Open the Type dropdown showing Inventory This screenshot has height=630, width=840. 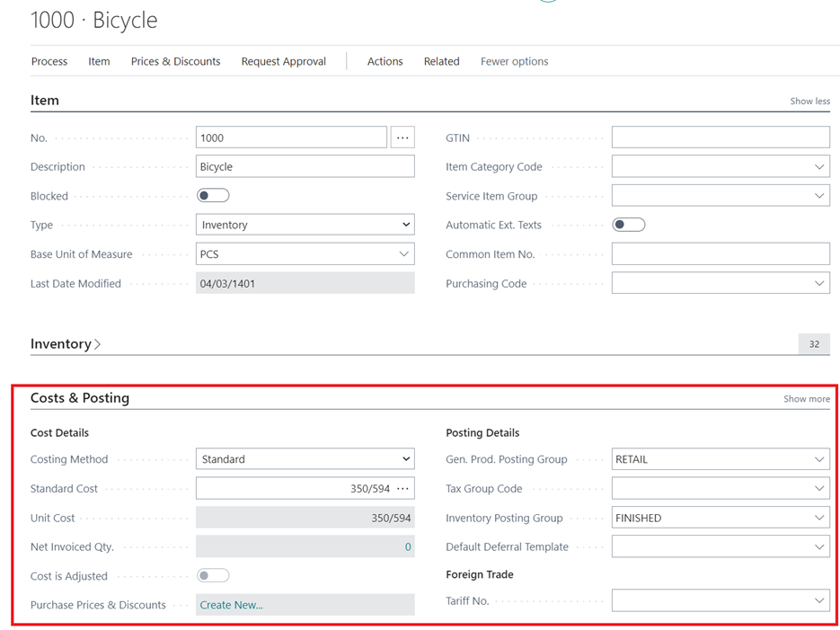pyautogui.click(x=305, y=225)
